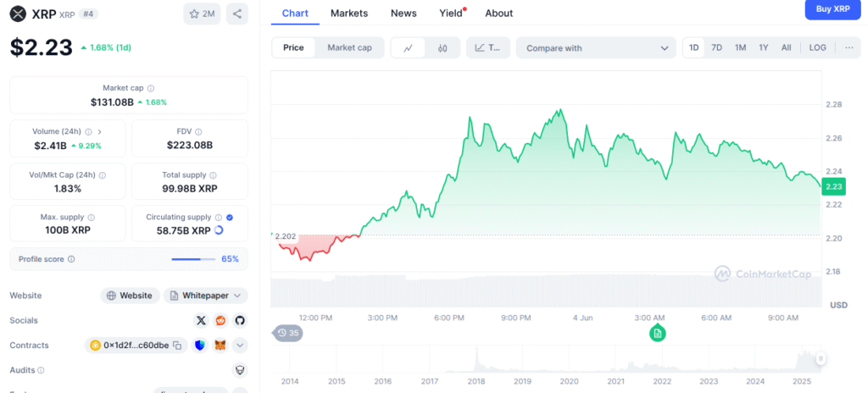This screenshot has width=868, height=393.
Task: Set chart range to All
Action: [786, 47]
